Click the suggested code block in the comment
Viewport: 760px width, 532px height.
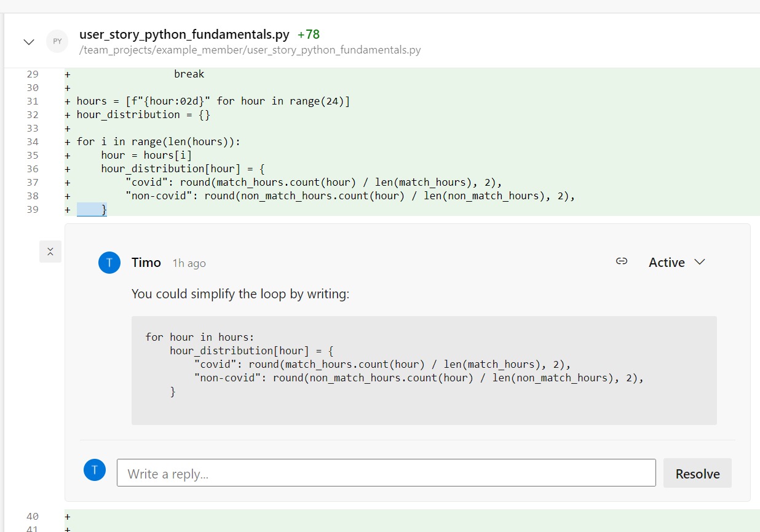(424, 370)
